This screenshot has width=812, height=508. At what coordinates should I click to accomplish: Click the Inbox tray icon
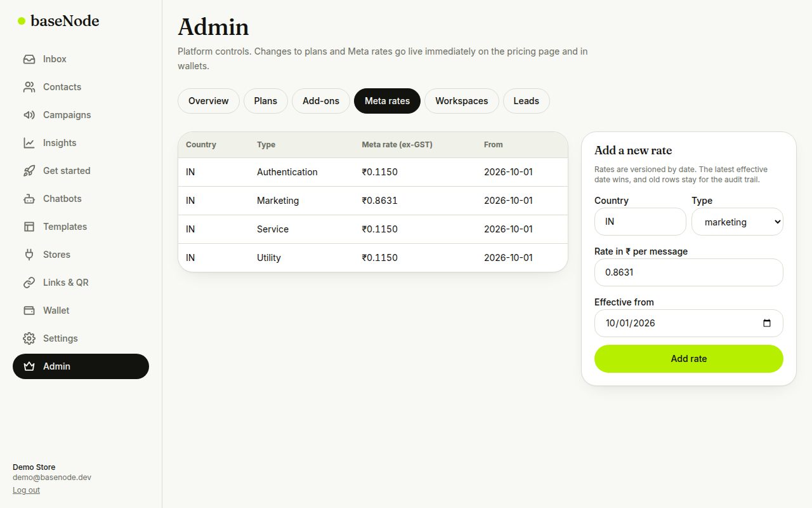point(29,59)
